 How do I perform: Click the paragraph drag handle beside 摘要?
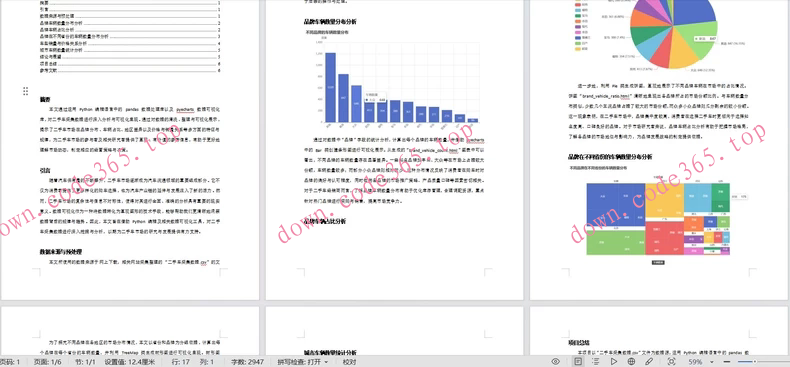(25, 91)
